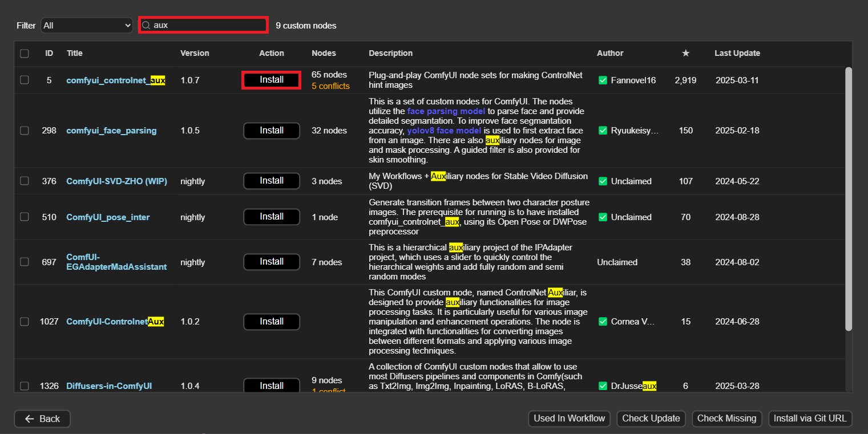
Task: Click the green verified badge beside Fannovel16
Action: click(x=603, y=80)
